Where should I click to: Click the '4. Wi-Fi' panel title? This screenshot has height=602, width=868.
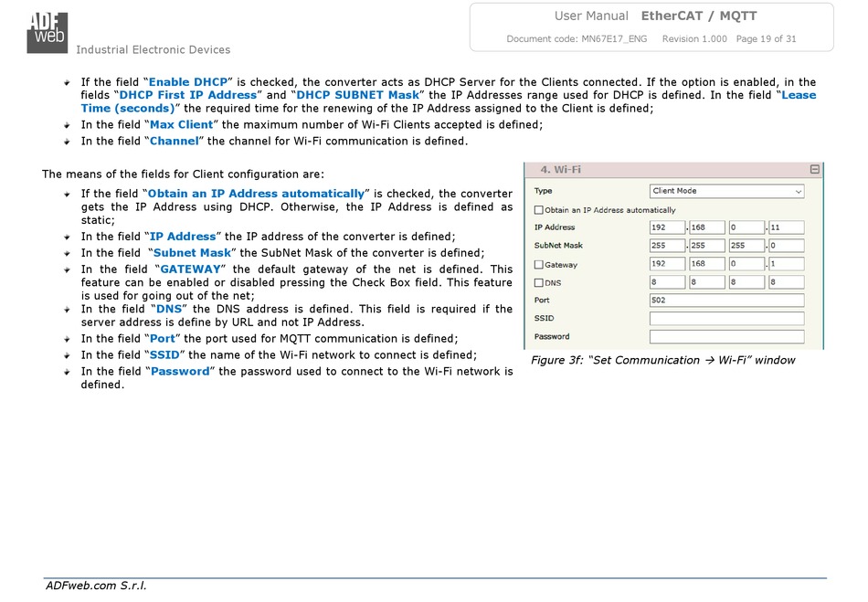(561, 170)
